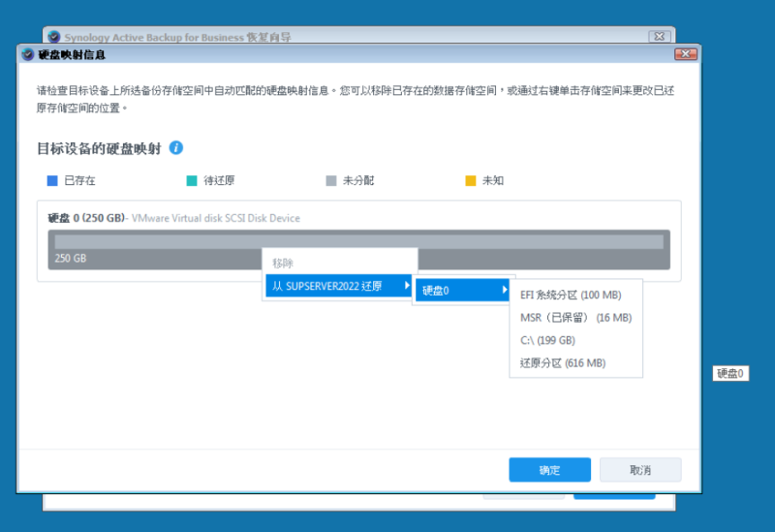Screen dimensions: 775x532
Task: Expand arrow next to 从 SUPSERVER2022 还原
Action: click(407, 285)
